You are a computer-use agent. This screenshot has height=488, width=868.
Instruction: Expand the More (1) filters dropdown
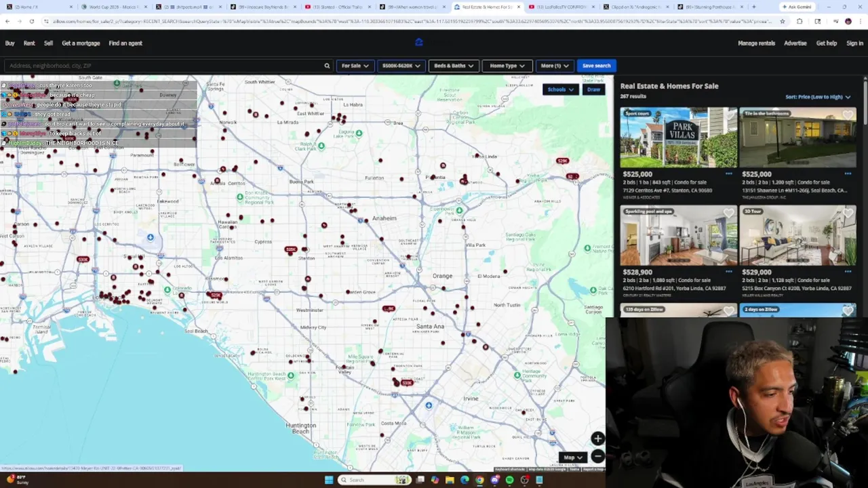point(555,66)
